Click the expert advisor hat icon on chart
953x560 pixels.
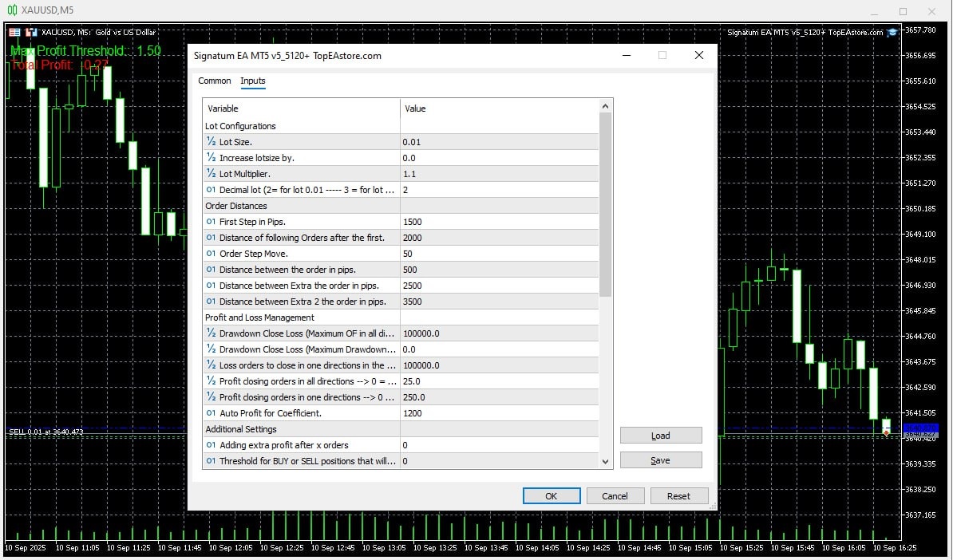892,32
